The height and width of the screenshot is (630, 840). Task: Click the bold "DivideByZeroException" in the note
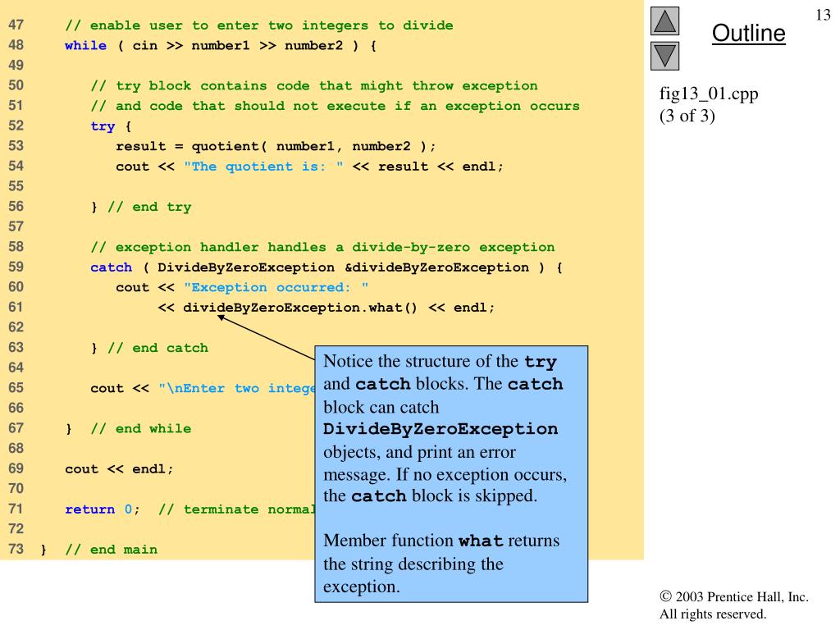[441, 429]
